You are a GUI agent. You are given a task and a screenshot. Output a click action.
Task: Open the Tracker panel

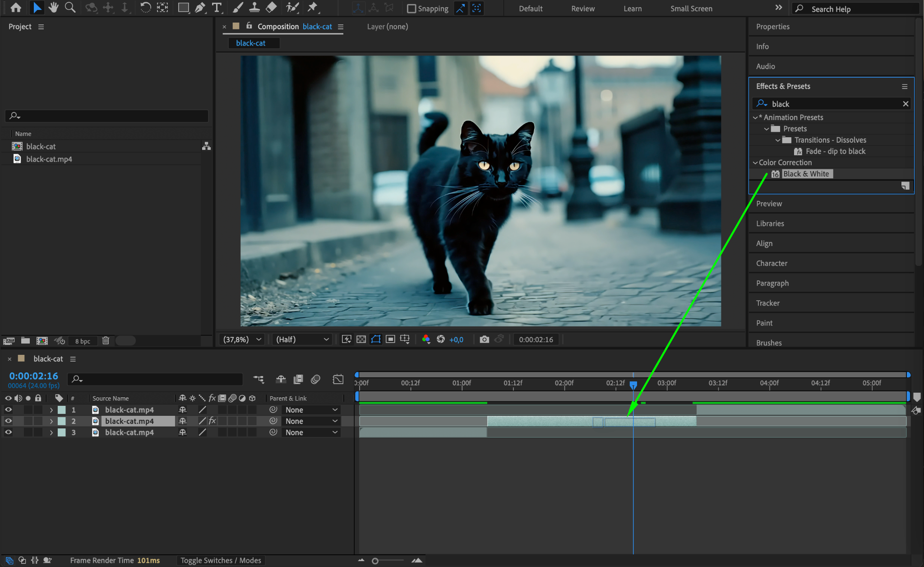pos(768,303)
